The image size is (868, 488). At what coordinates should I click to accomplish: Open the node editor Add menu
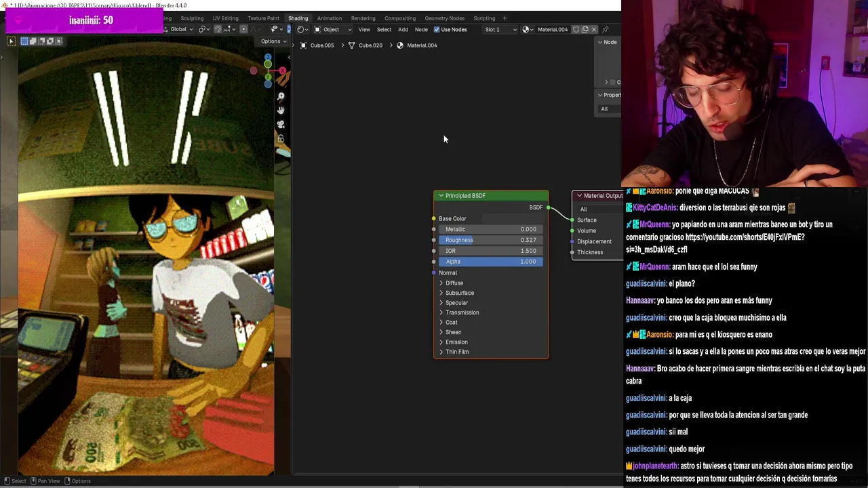[403, 30]
